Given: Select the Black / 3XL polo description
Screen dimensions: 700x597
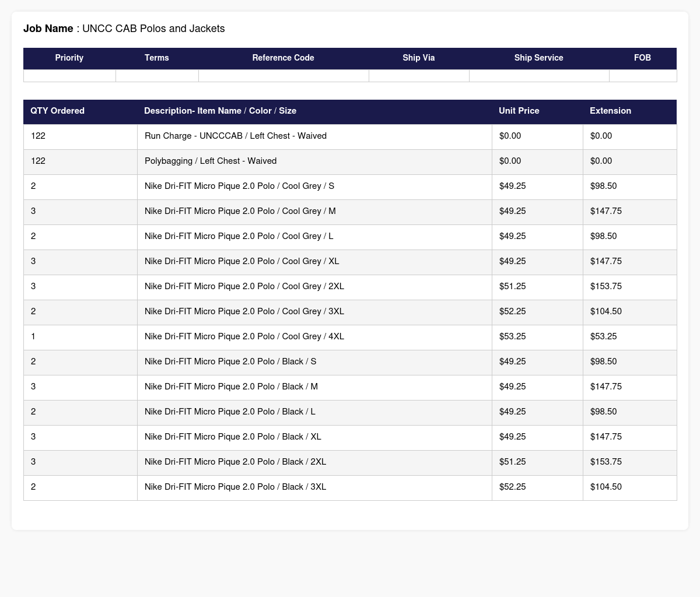Looking at the screenshot, I should point(235,487).
